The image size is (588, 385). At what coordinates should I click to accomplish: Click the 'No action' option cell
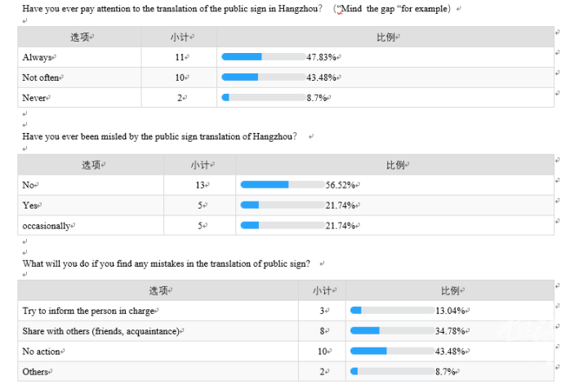tap(158, 352)
